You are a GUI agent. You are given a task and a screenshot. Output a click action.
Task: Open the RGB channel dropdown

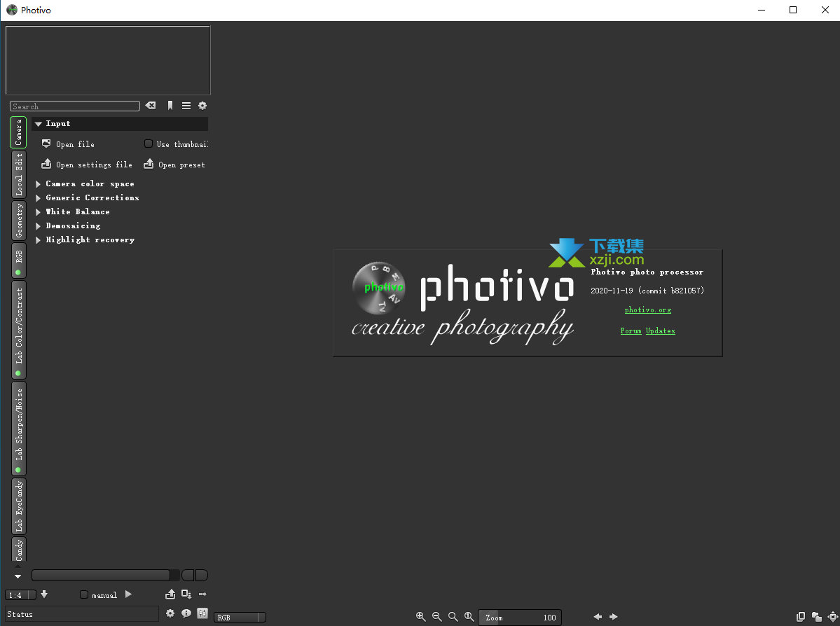pos(240,618)
